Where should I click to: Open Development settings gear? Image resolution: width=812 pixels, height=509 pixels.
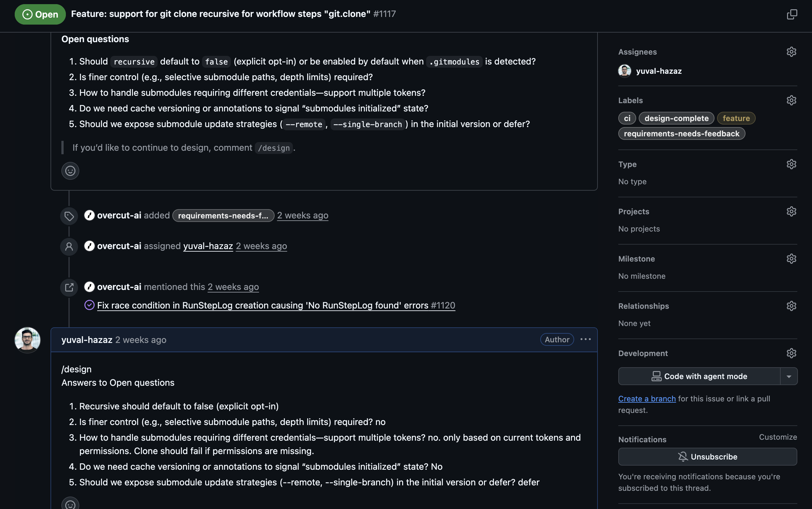(791, 353)
